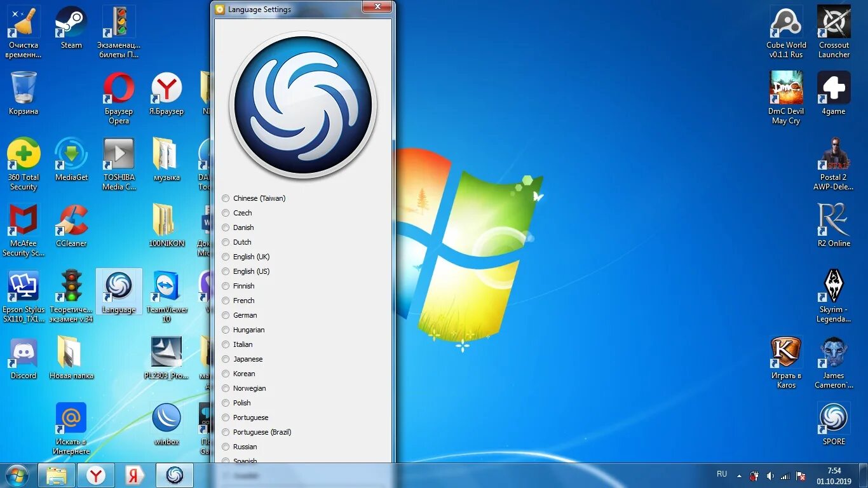Choose Korean as the language
Image resolution: width=868 pixels, height=488 pixels.
[x=238, y=374]
